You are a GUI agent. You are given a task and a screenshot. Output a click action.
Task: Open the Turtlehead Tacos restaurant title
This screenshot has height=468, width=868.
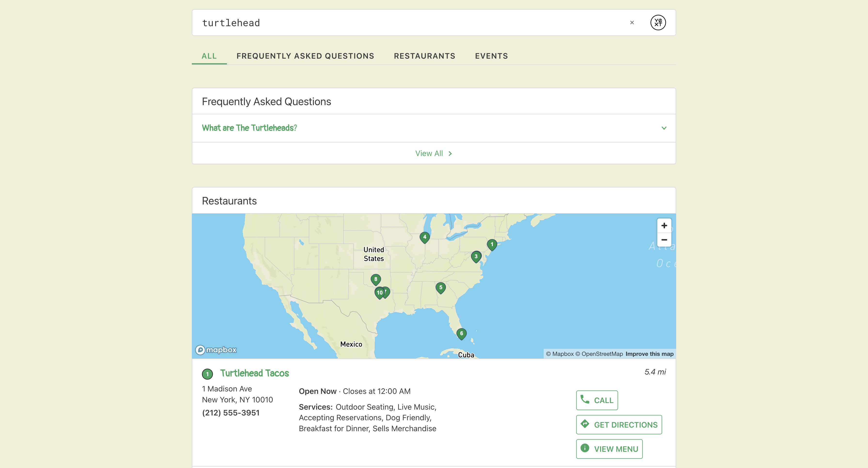pos(254,373)
